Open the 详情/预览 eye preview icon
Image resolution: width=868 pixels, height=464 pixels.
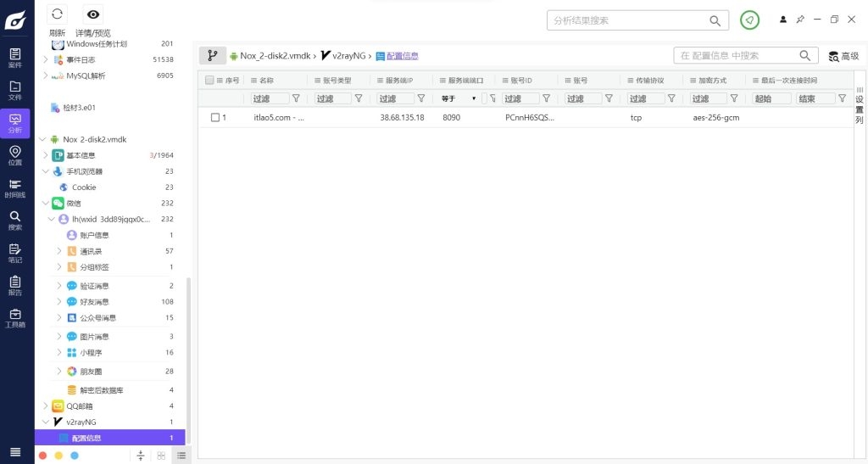(x=93, y=14)
